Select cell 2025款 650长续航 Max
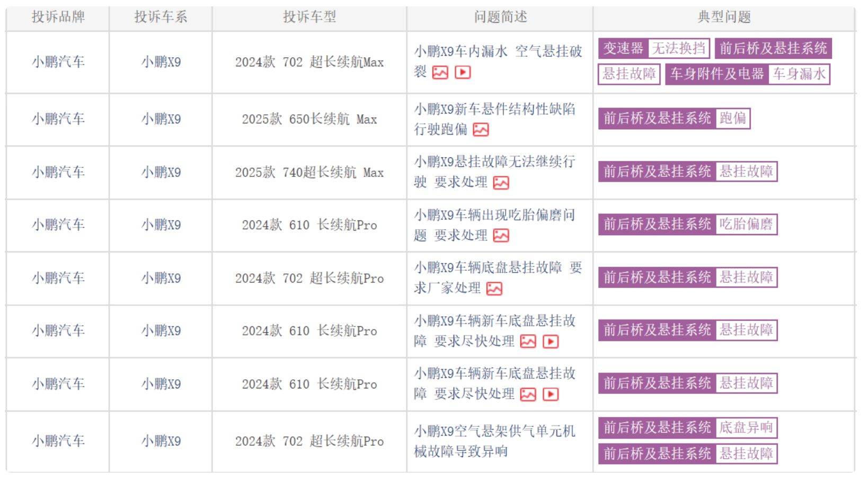The image size is (868, 480). tap(309, 120)
